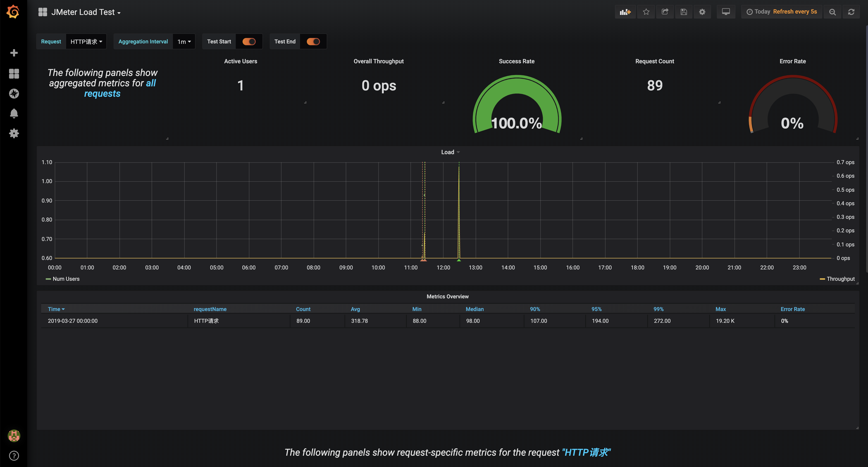Click the Active Users value 1
The image size is (868, 467).
coord(241,85)
